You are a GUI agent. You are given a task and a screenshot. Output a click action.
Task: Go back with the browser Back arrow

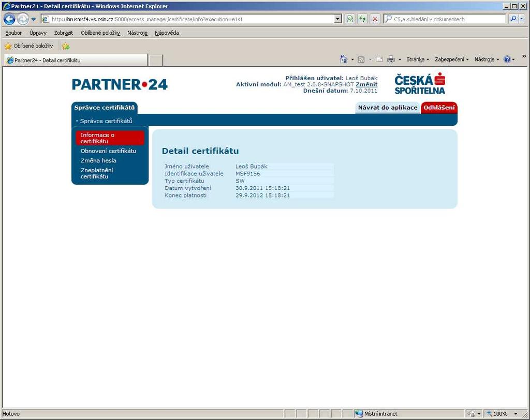[9, 19]
